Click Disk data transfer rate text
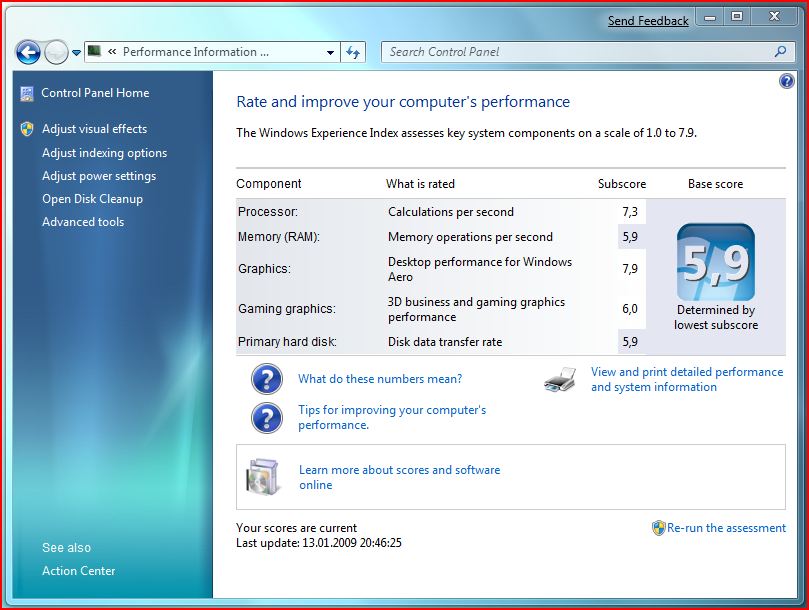Screen dimensions: 809x610 pyautogui.click(x=445, y=342)
